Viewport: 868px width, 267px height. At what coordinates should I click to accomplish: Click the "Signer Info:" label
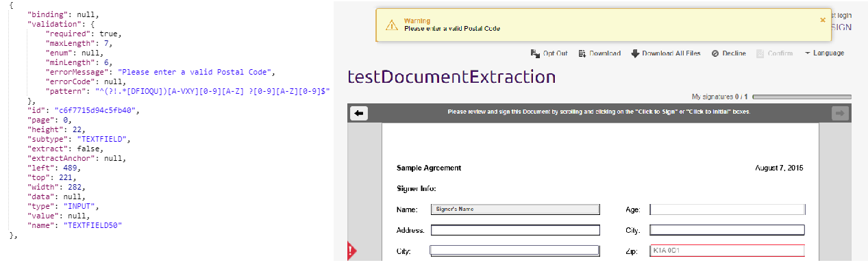pos(417,188)
